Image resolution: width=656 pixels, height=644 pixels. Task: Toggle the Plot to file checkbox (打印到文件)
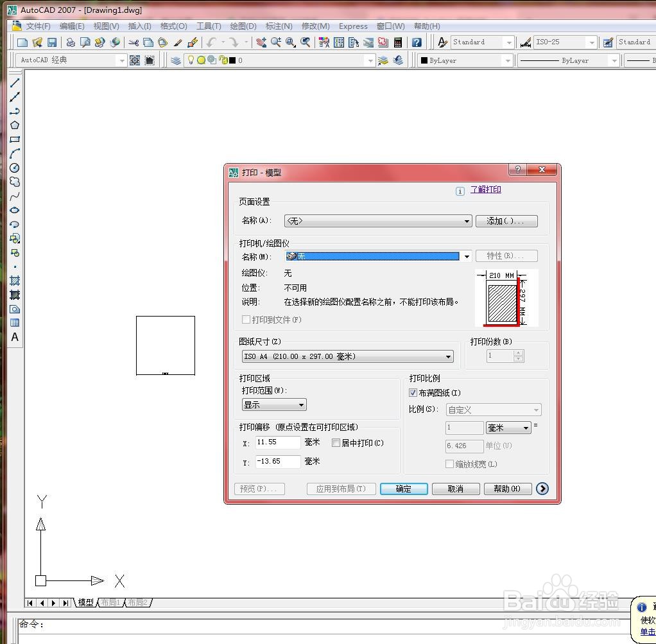246,319
